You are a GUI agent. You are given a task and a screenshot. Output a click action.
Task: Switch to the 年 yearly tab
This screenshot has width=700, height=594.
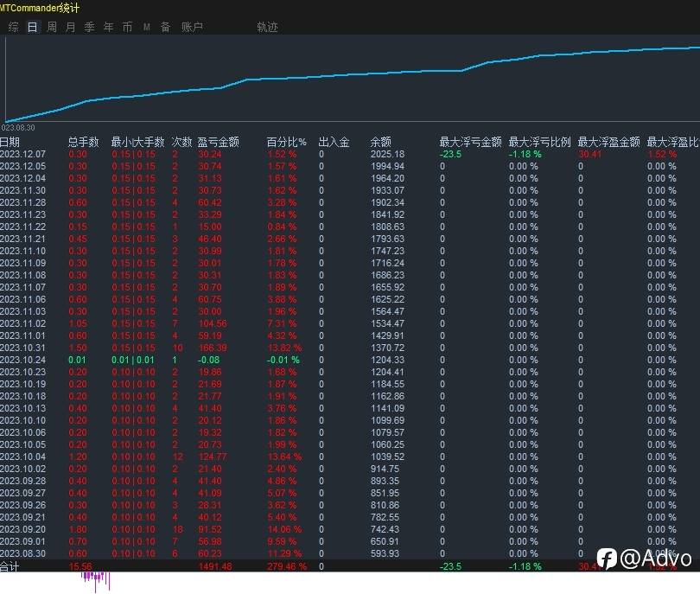[109, 28]
